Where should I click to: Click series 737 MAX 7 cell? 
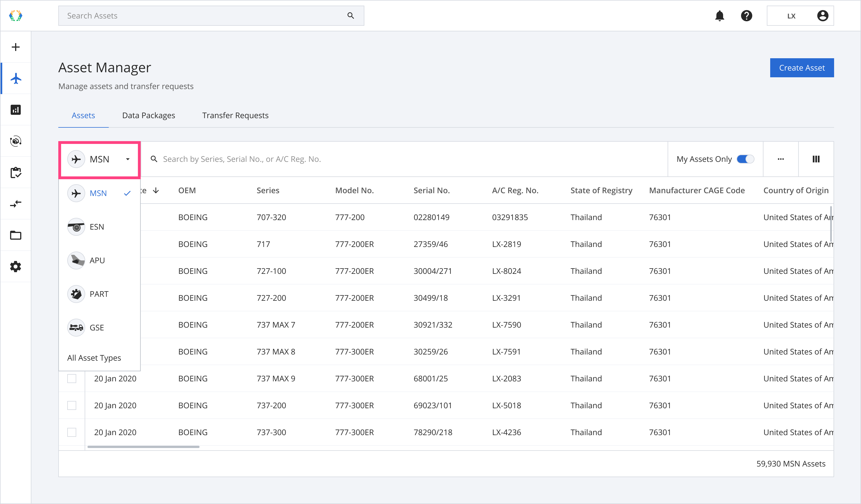[276, 325]
